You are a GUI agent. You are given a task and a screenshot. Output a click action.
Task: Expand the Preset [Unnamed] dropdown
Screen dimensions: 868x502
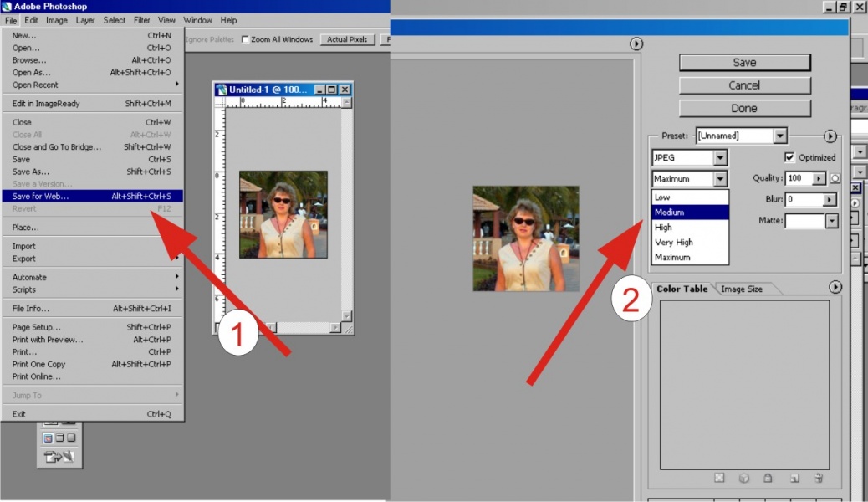tap(779, 136)
